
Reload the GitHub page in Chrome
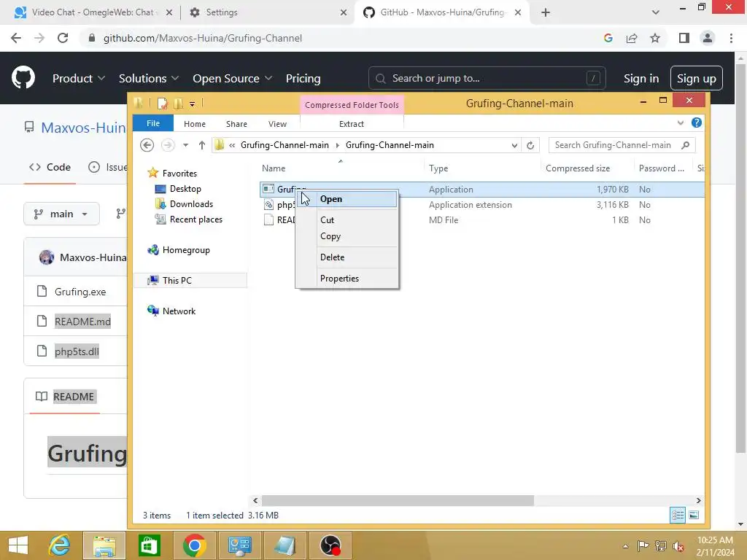(63, 38)
